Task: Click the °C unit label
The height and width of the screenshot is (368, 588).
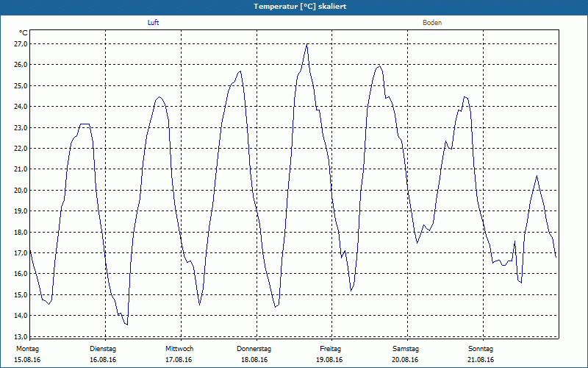Action: pyautogui.click(x=24, y=33)
